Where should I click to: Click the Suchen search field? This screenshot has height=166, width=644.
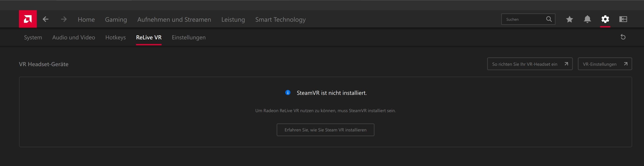point(528,19)
